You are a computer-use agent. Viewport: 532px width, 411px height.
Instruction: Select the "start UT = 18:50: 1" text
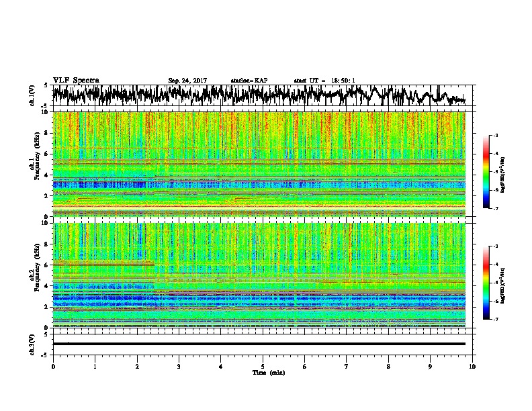point(324,81)
